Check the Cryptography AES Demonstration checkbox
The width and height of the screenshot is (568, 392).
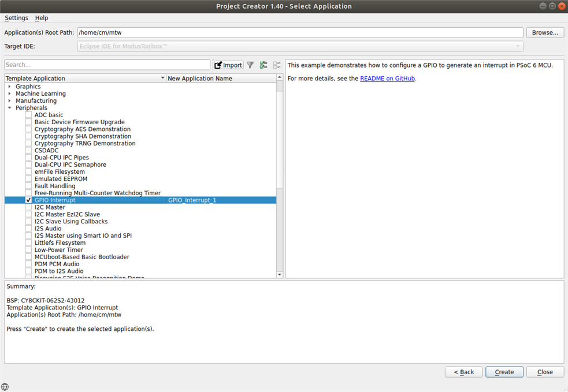28,129
